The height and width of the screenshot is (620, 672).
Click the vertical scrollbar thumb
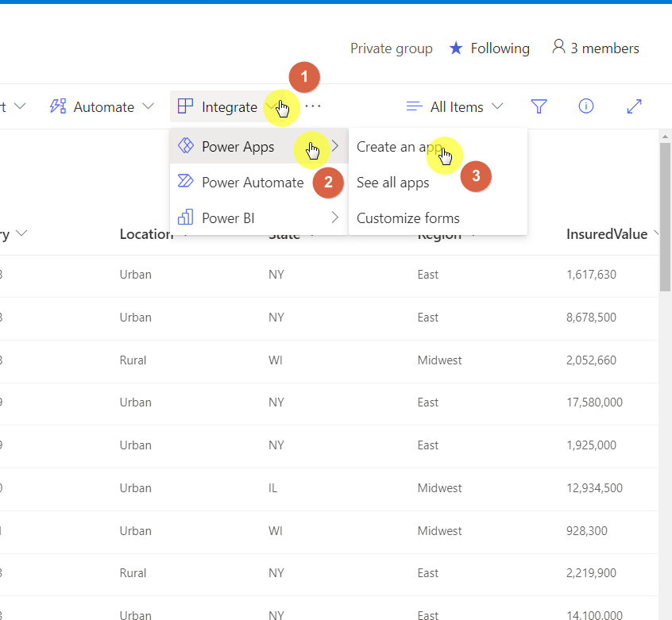(665, 217)
